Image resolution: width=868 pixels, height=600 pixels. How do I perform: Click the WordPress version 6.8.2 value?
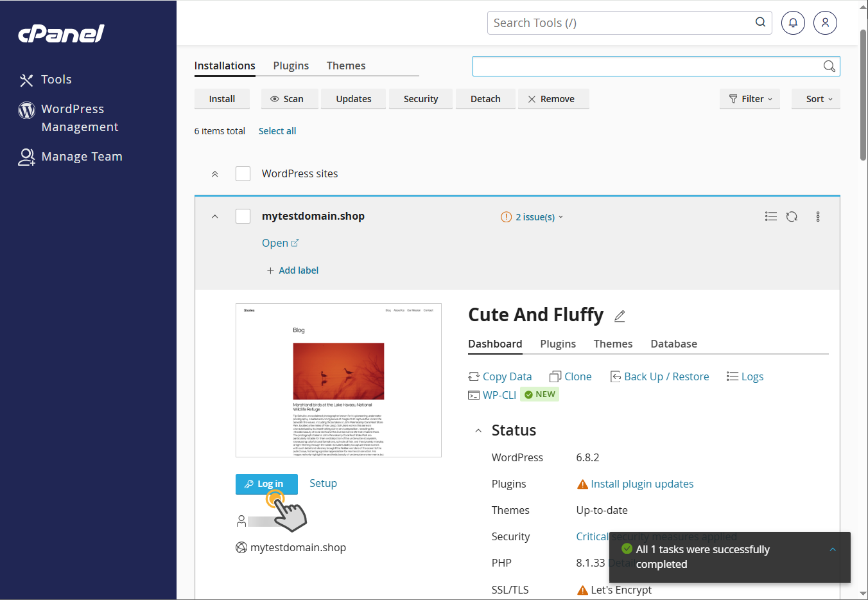point(587,457)
